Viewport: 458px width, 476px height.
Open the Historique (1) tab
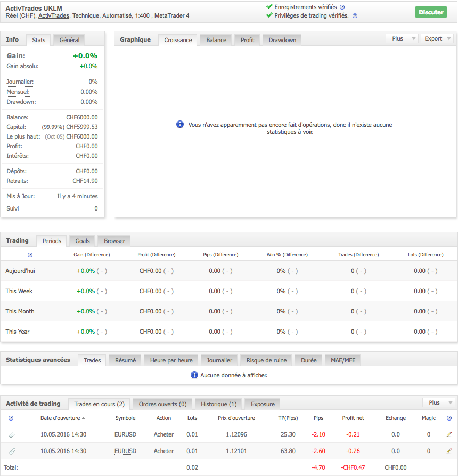coord(219,404)
